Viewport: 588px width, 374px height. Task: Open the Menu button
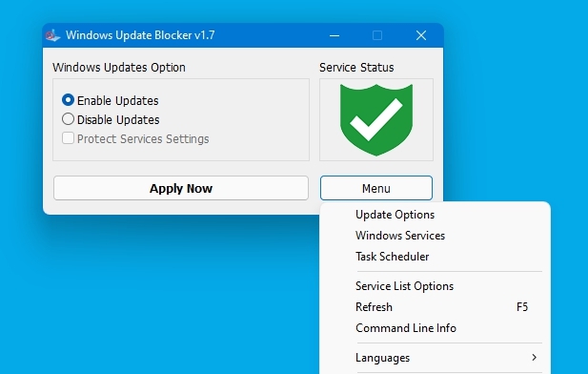pyautogui.click(x=376, y=188)
